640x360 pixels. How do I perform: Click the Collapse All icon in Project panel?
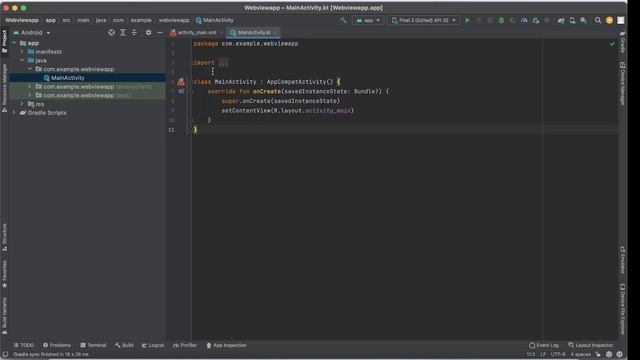(134, 32)
